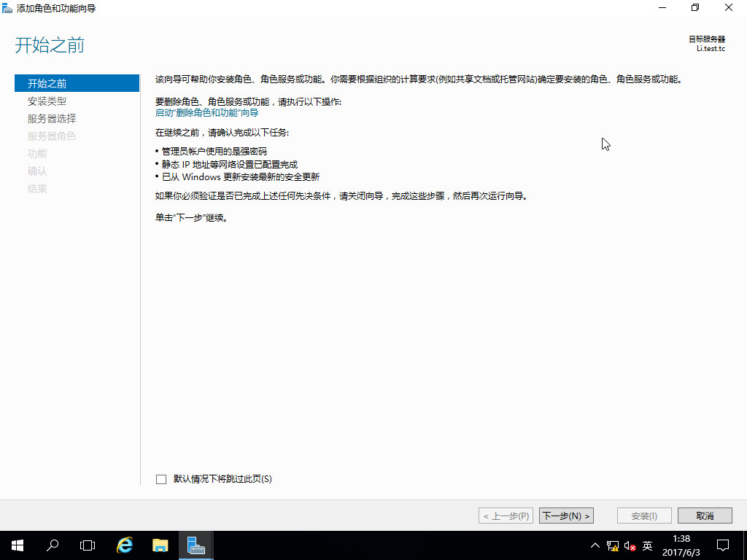747x560 pixels.
Task: Open taskbar search magnifier
Action: point(53,545)
